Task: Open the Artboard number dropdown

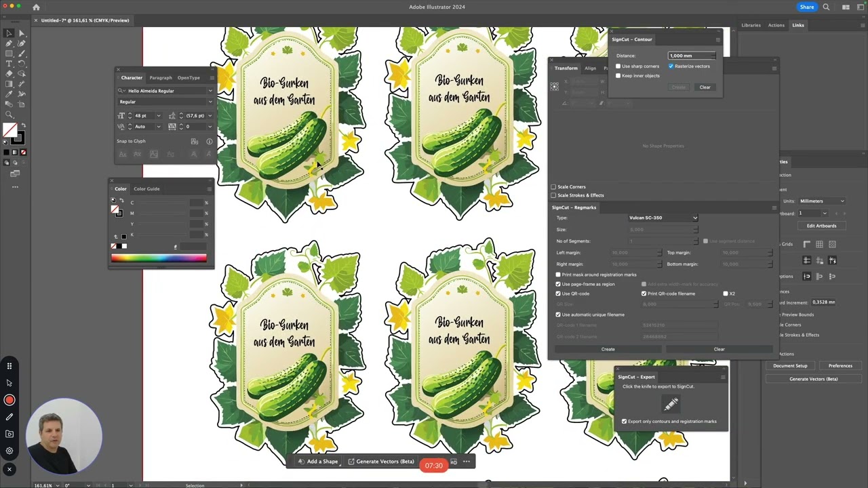Action: tap(825, 213)
